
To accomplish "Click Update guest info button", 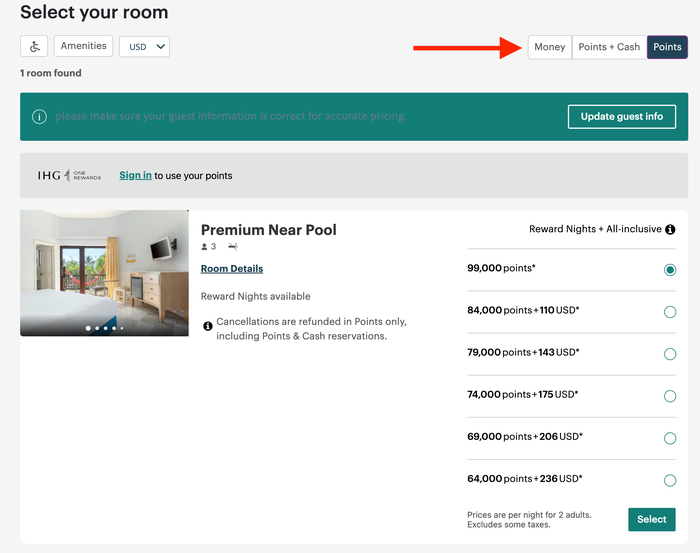I will coord(621,116).
